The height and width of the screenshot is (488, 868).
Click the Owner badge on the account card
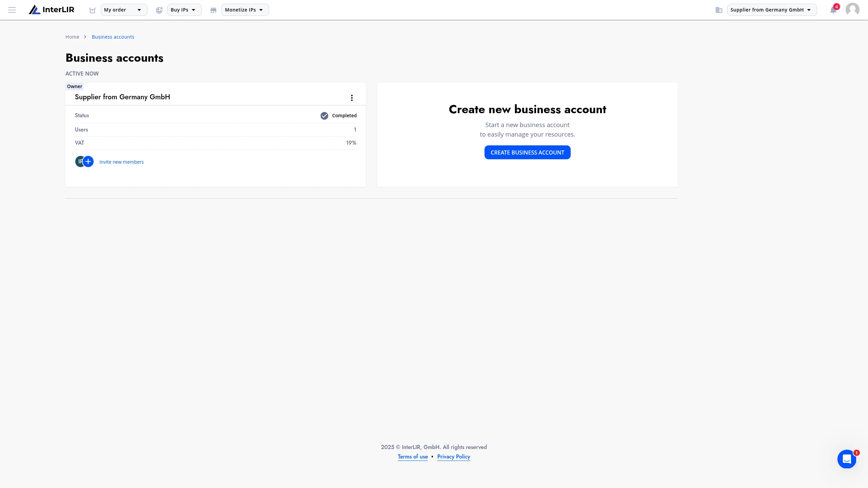(x=75, y=86)
